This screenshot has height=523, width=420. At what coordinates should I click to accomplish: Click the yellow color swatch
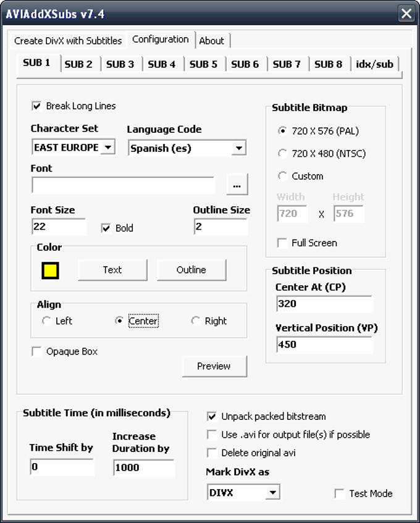tap(51, 270)
